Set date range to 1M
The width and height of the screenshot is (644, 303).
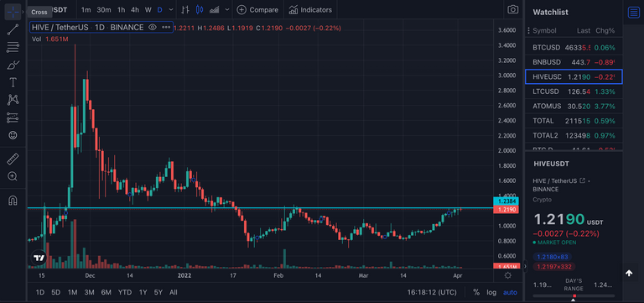(x=73, y=292)
